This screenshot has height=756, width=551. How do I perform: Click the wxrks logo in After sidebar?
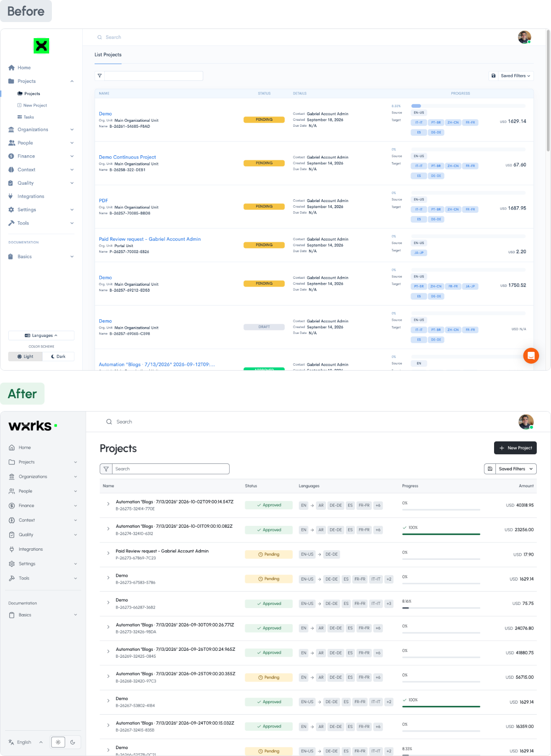click(33, 426)
